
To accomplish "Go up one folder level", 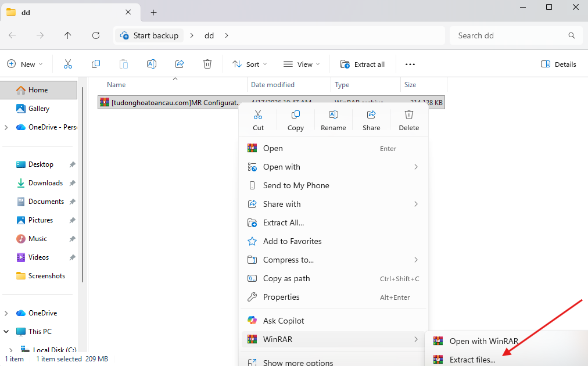I will (68, 35).
